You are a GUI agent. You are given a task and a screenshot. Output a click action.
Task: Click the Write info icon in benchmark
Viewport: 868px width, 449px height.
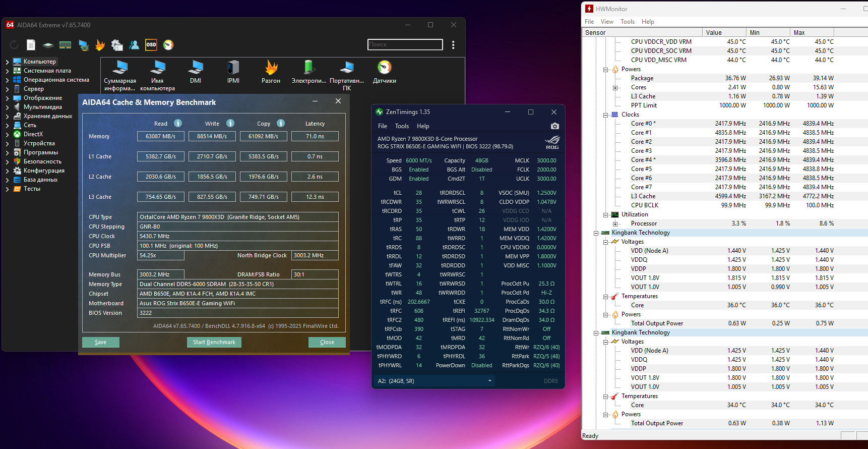pyautogui.click(x=230, y=123)
